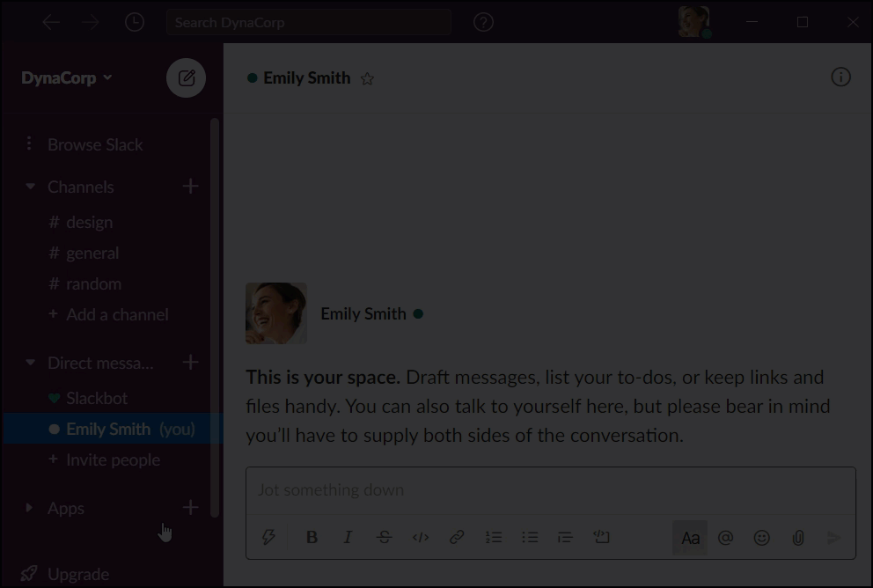873x588 pixels.
Task: Click the Apps section label
Action: tap(66, 509)
